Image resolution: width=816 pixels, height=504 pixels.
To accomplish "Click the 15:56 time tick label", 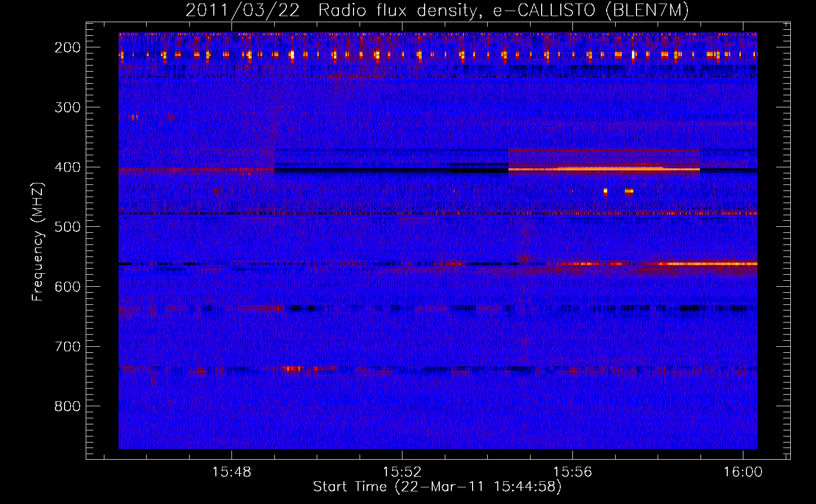I will click(x=572, y=472).
